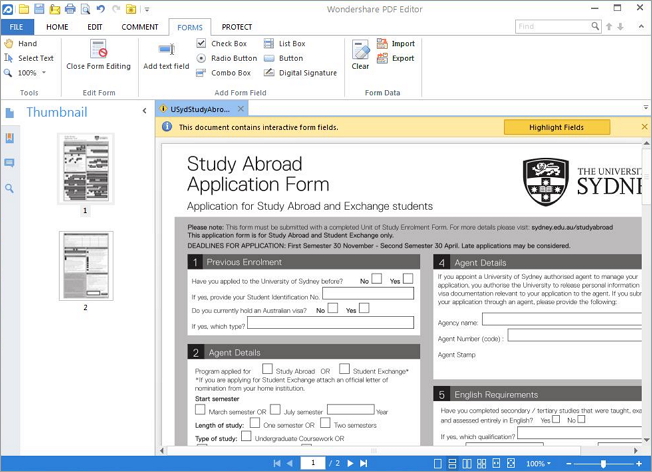Activate the Select Text tool
Screen dimensions: 652x472
29,58
